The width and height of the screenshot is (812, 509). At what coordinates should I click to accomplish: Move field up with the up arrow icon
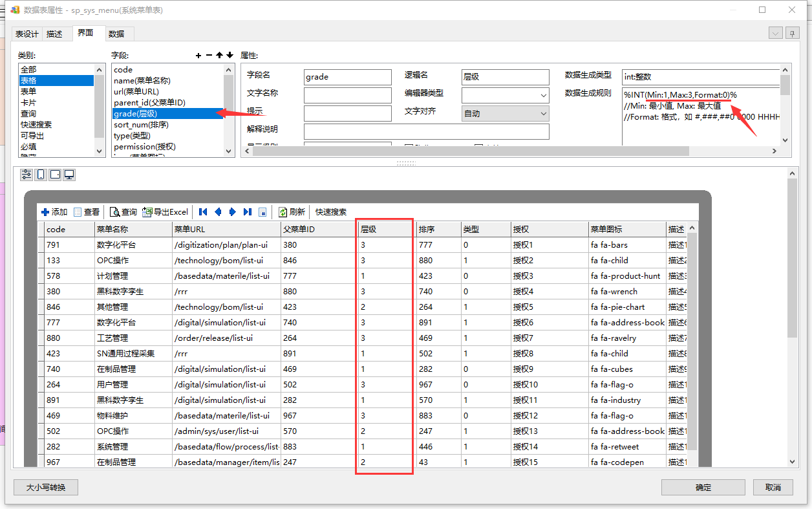(219, 56)
